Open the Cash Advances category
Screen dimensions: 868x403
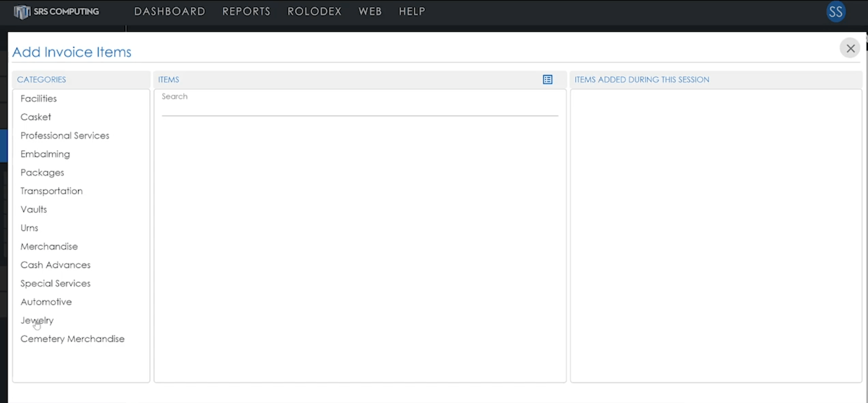point(55,265)
